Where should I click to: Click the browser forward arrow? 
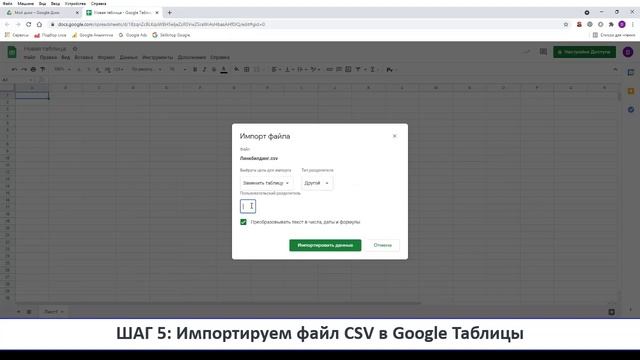click(18, 24)
